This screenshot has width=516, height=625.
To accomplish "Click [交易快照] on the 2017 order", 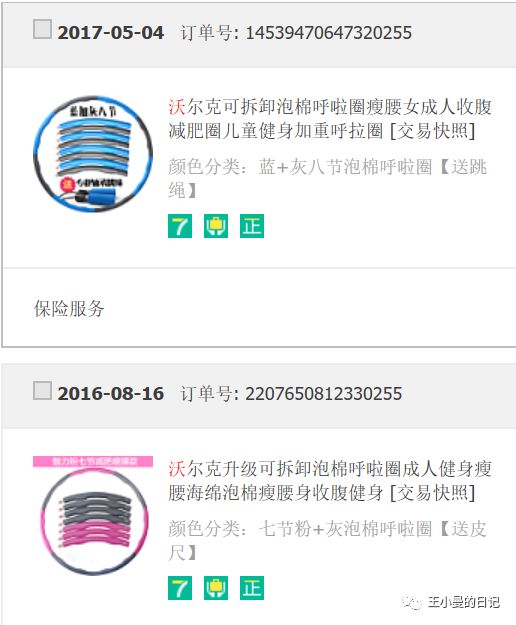I will 433,131.
